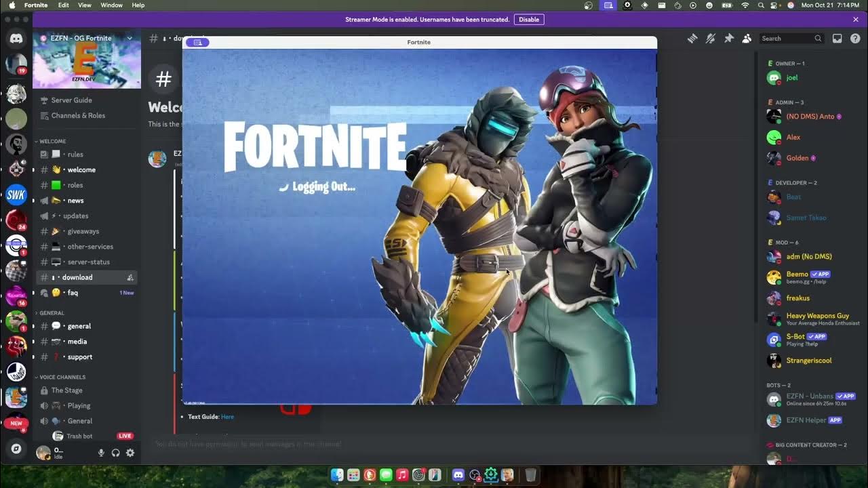Toggle the member list icon
The image size is (868, 488).
(x=747, y=39)
